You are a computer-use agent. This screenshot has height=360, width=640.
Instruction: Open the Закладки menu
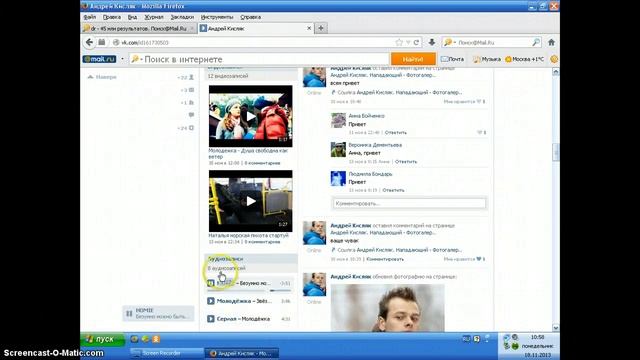[x=182, y=17]
